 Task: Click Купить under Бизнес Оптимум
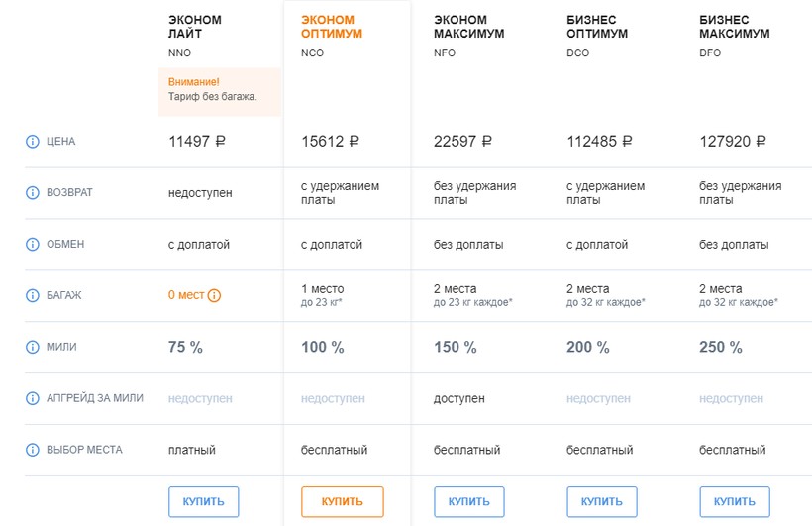[x=601, y=501]
